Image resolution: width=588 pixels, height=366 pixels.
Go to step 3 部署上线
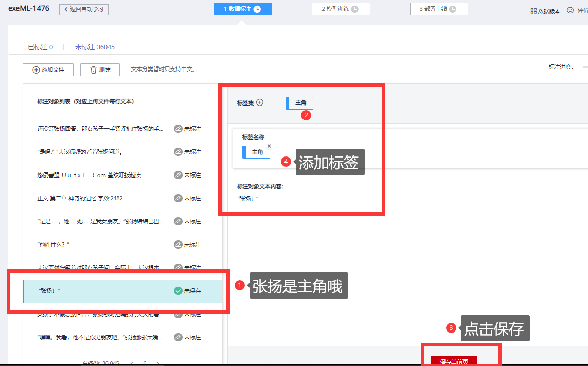click(439, 9)
